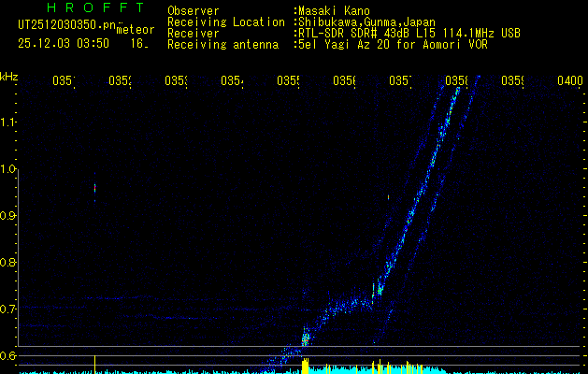The image size is (588, 374).
Task: Click the white vertical spike in bottom-left
Action: click(94, 364)
